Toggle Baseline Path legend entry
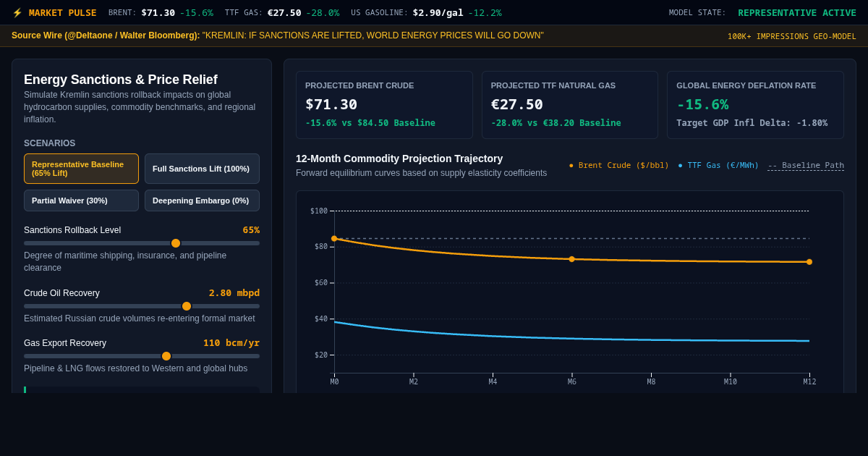Screen dimensions: 868x456 tap(806, 165)
